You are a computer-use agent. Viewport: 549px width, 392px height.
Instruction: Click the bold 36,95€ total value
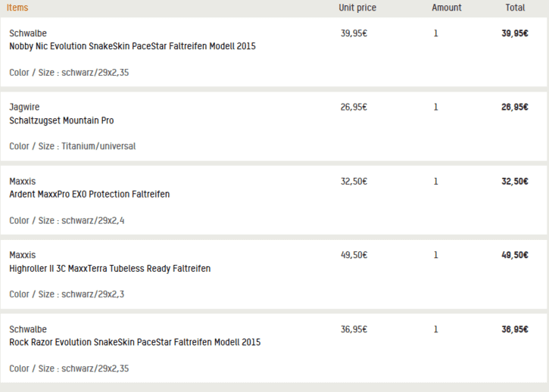[515, 329]
